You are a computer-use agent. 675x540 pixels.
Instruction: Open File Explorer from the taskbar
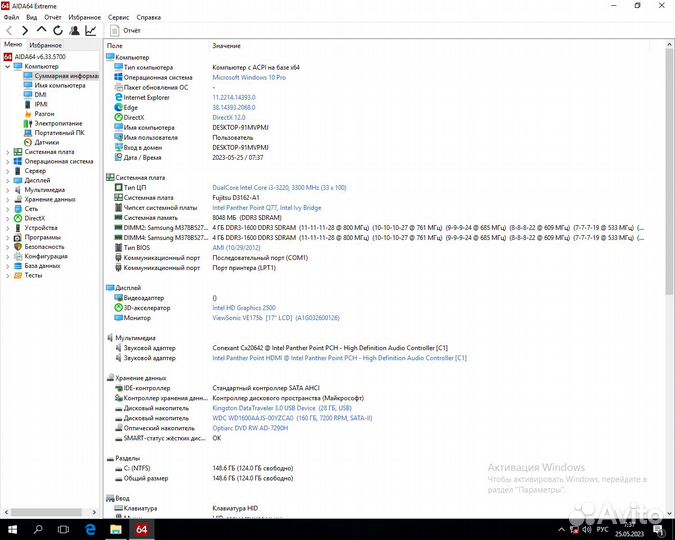pyautogui.click(x=116, y=529)
